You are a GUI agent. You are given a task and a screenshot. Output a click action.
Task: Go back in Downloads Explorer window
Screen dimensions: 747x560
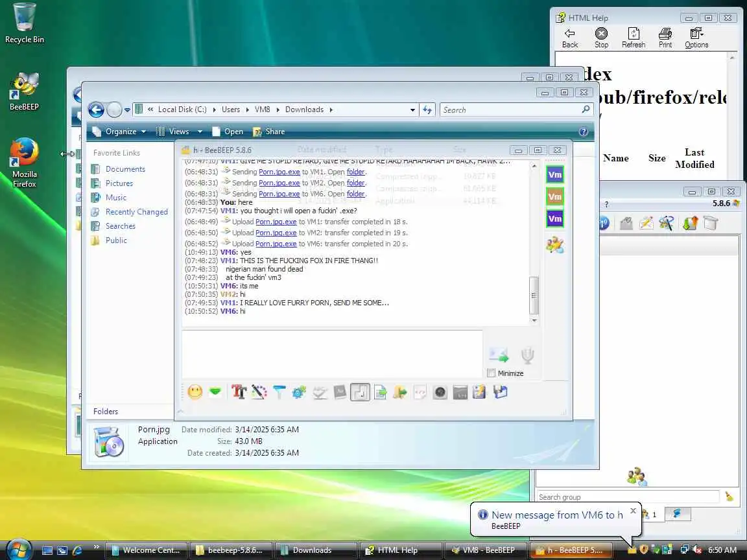pos(96,110)
